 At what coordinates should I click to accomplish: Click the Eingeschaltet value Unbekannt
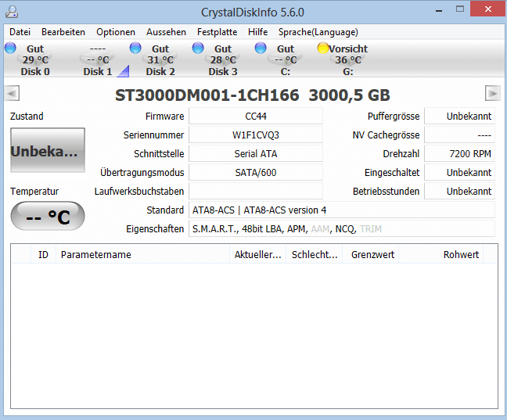pos(460,172)
